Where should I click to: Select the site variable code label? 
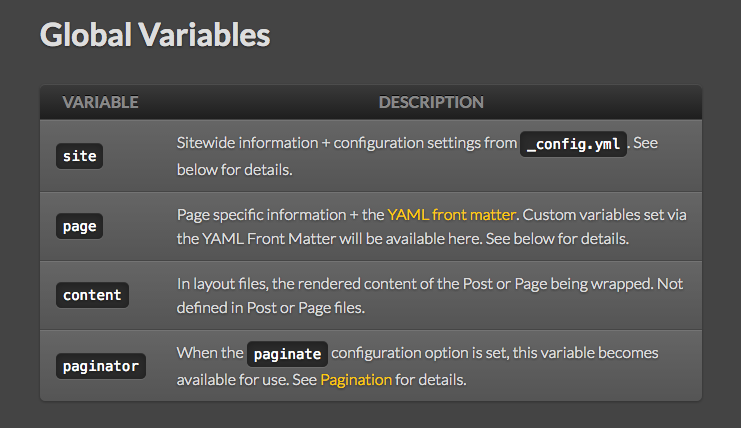79,156
